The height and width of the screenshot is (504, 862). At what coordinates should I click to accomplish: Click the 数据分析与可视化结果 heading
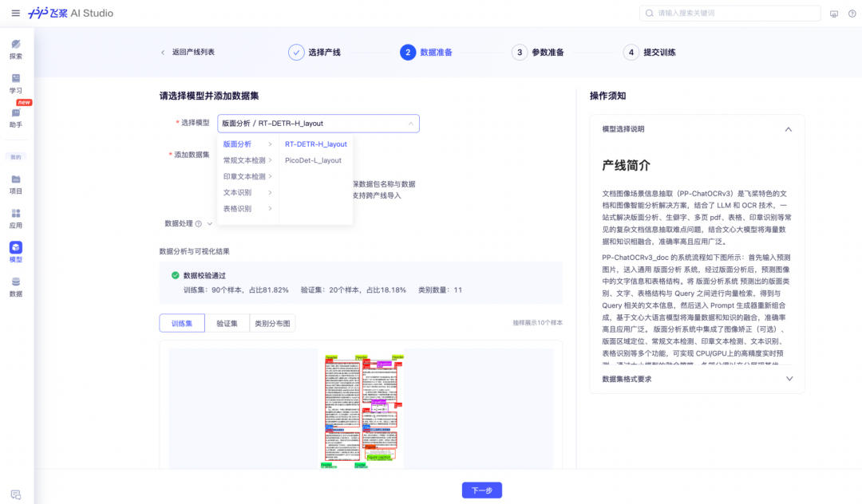pos(195,251)
